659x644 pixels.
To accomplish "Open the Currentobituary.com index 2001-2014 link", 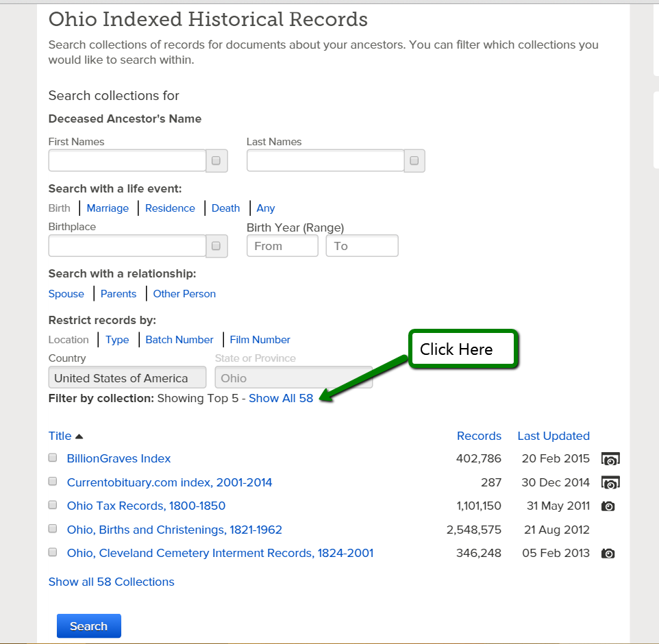I will pos(169,482).
